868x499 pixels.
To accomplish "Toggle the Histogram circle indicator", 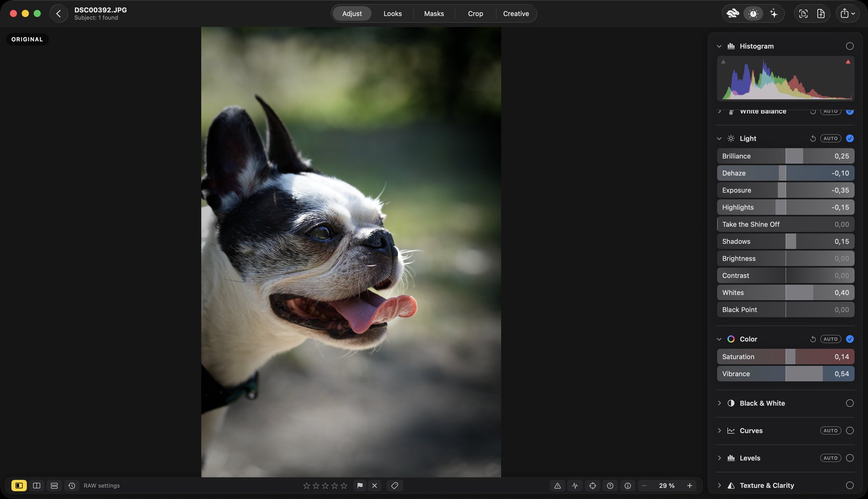I will pyautogui.click(x=850, y=46).
